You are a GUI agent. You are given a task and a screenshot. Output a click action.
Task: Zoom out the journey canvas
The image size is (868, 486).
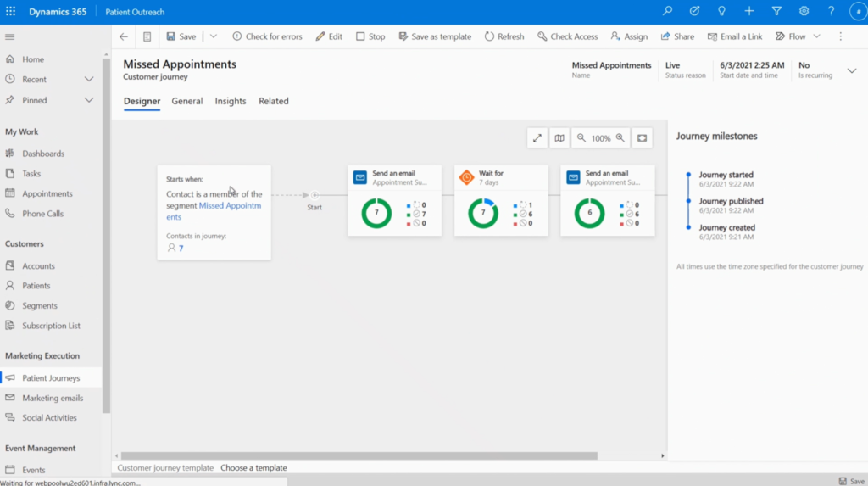click(581, 138)
